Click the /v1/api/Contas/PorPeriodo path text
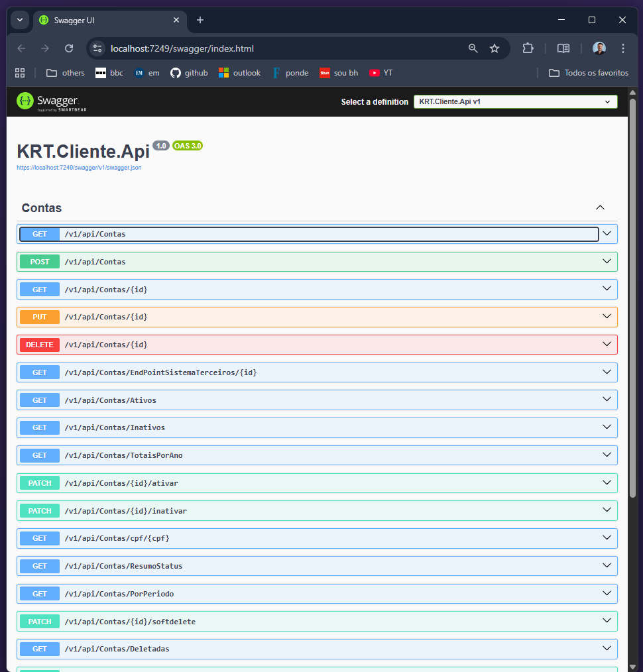 (119, 594)
